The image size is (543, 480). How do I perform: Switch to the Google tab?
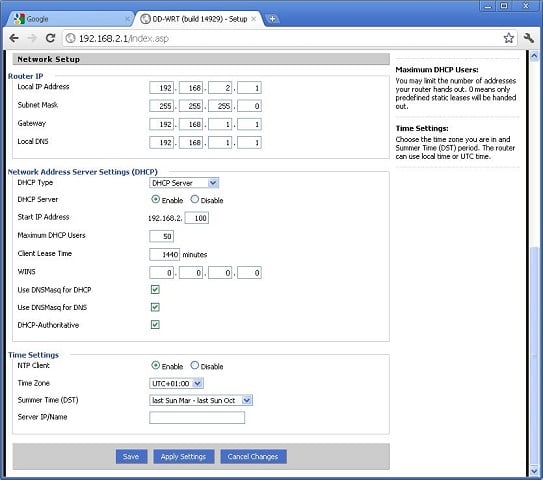(69, 19)
